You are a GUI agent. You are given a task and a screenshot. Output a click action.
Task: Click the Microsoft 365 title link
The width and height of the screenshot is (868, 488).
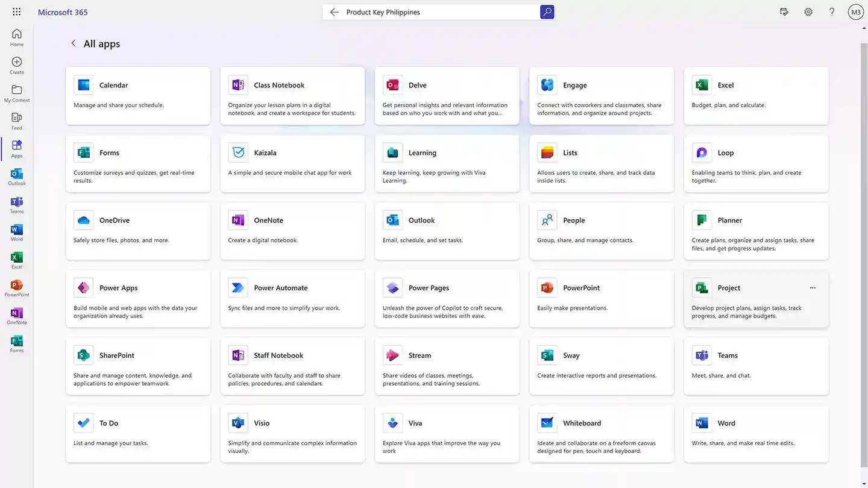tap(63, 12)
